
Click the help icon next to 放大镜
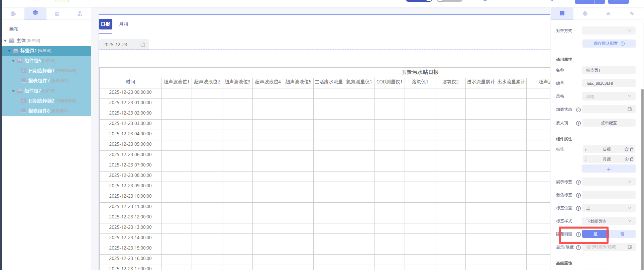(x=578, y=123)
